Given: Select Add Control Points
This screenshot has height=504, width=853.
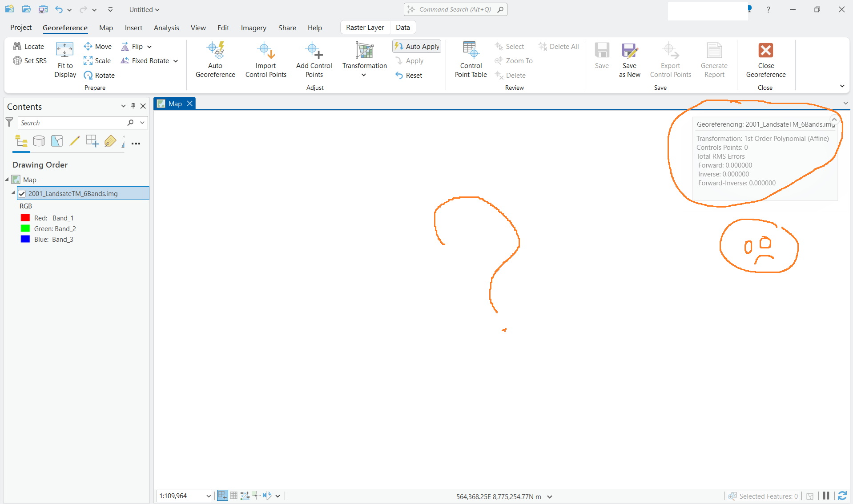Looking at the screenshot, I should pos(314,59).
